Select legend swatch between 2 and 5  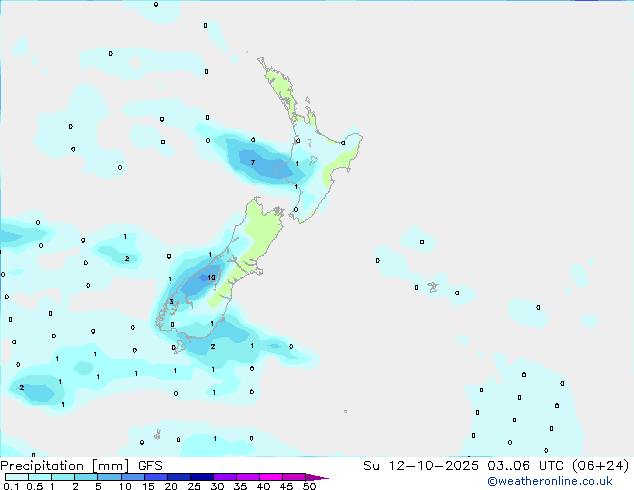click(86, 477)
